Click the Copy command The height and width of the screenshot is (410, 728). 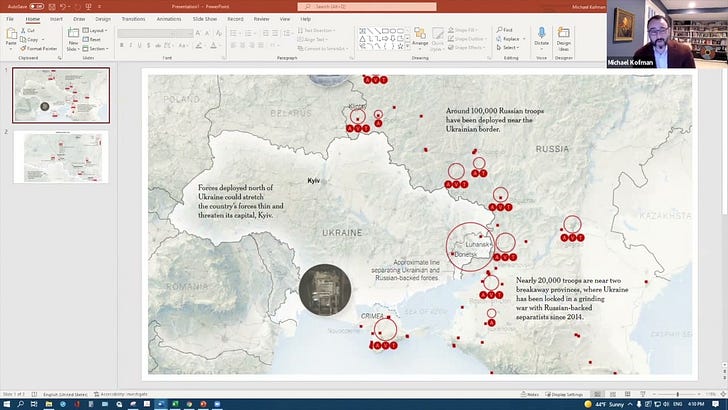[x=29, y=39]
